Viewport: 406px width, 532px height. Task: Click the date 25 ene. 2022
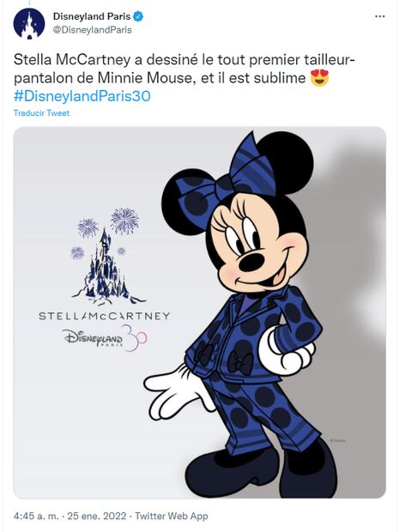(x=97, y=516)
